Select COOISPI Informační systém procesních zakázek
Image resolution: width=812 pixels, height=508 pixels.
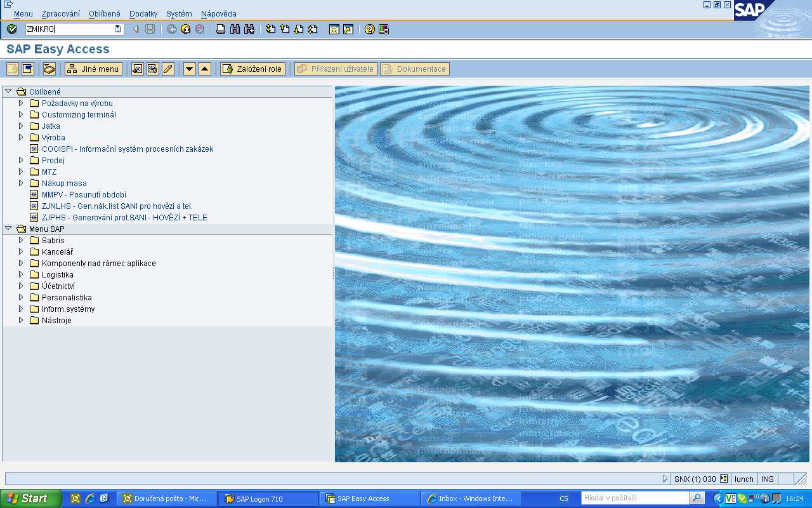click(128, 149)
